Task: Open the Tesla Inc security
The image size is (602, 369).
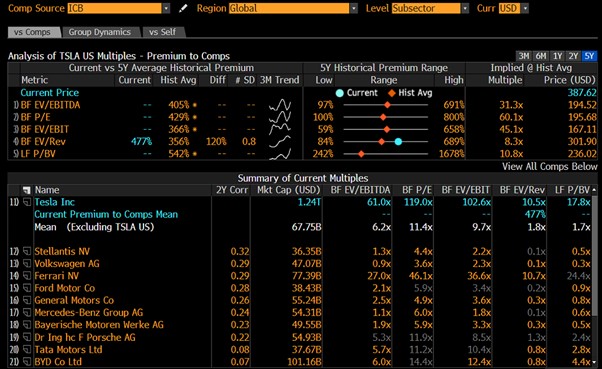Action: [55, 202]
